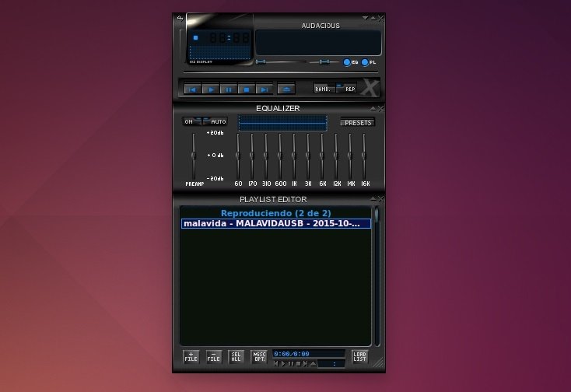
Task: Close the Equalizer window
Action: 380,108
